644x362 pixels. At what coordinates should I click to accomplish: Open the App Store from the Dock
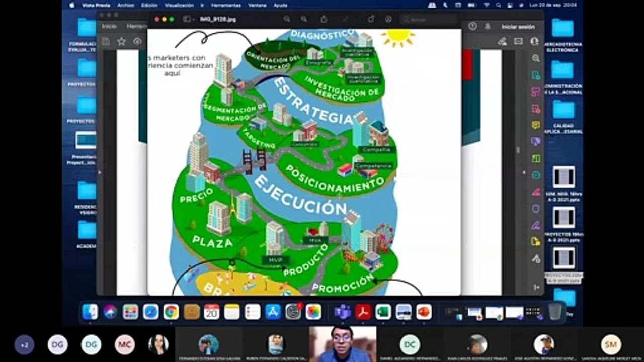pos(273,312)
